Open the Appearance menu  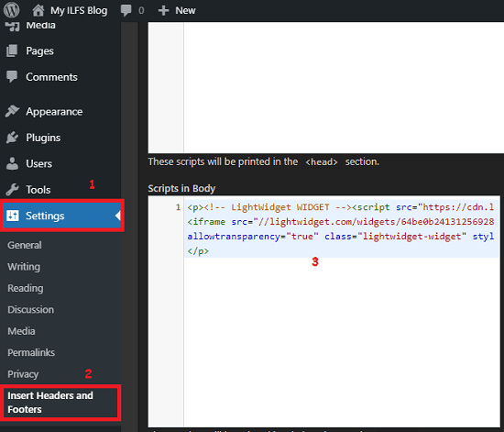tap(54, 112)
